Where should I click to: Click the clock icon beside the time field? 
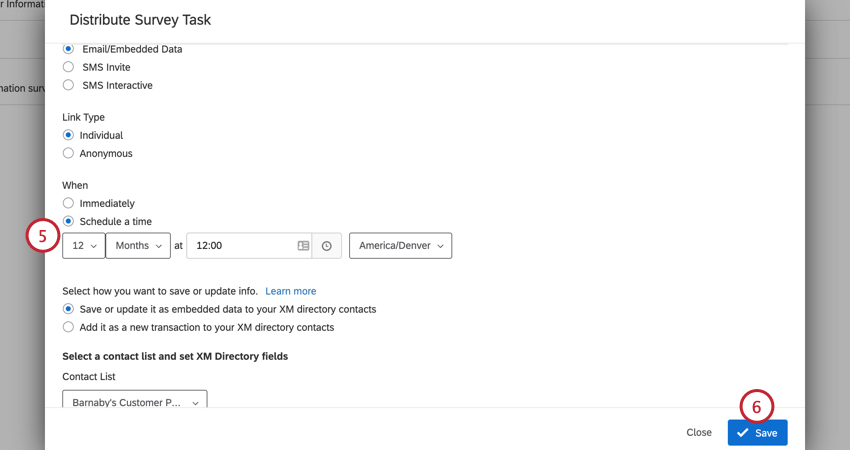click(x=327, y=246)
